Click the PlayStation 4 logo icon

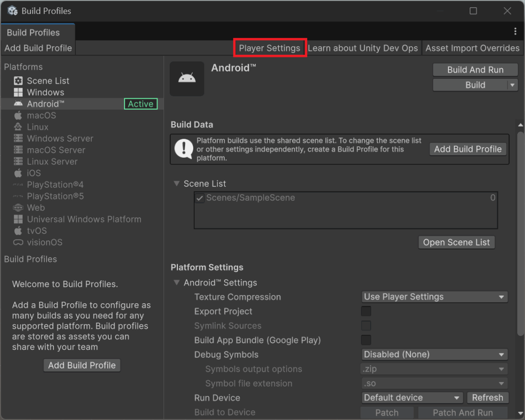[x=18, y=184]
